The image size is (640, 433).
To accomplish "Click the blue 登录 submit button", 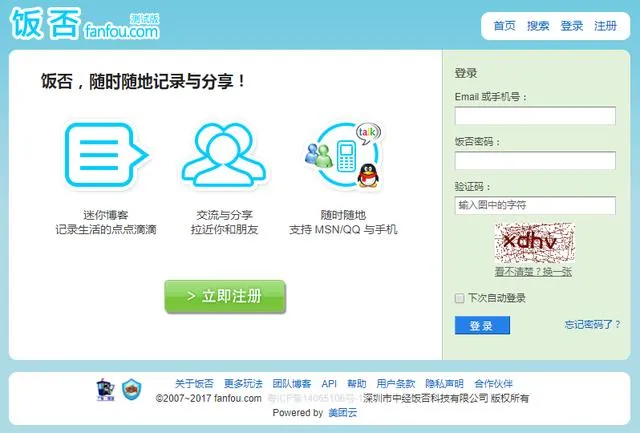I will (x=482, y=325).
